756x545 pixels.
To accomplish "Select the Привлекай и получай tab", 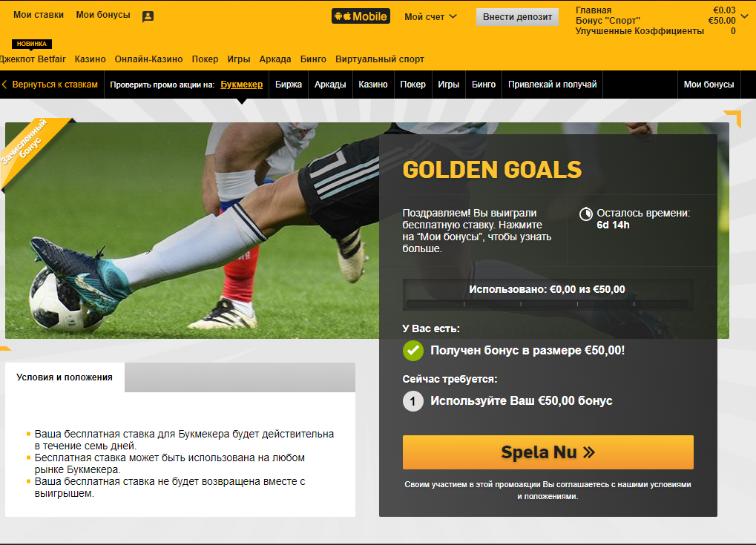I will coord(553,85).
